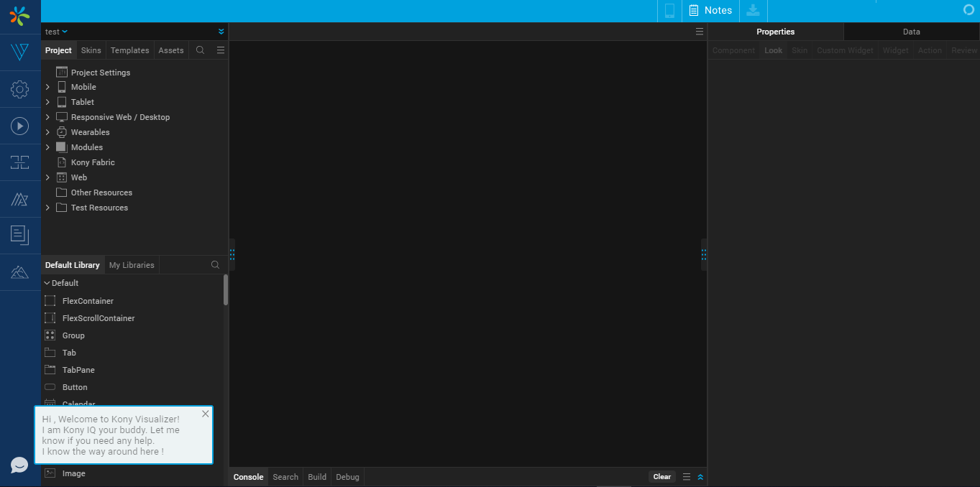
Task: Close the Kony IQ welcome popup
Action: click(206, 414)
